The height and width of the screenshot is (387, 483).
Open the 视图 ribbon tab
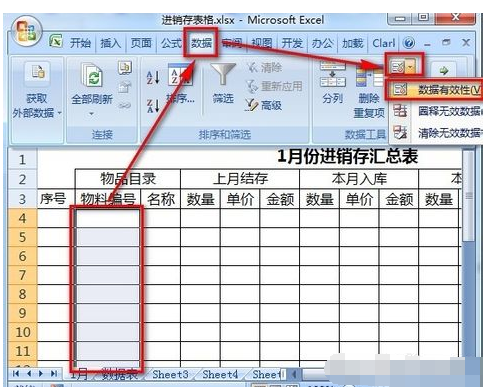262,43
